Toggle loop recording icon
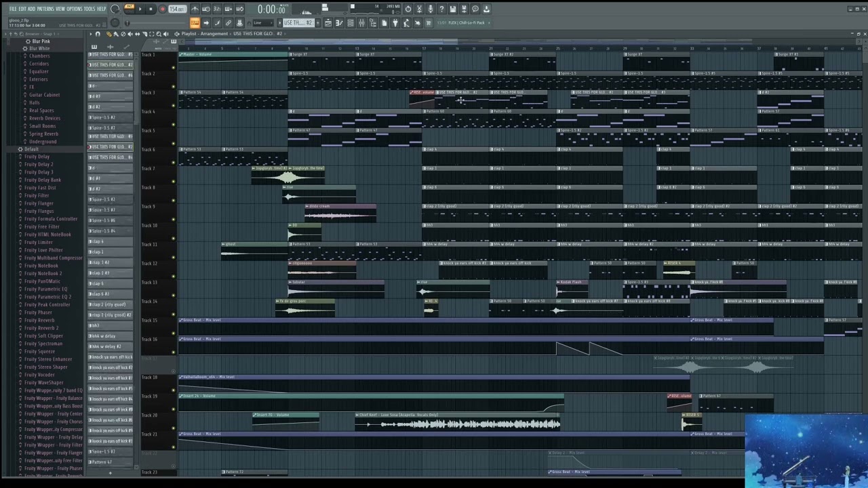This screenshot has width=868, height=488. [239, 9]
